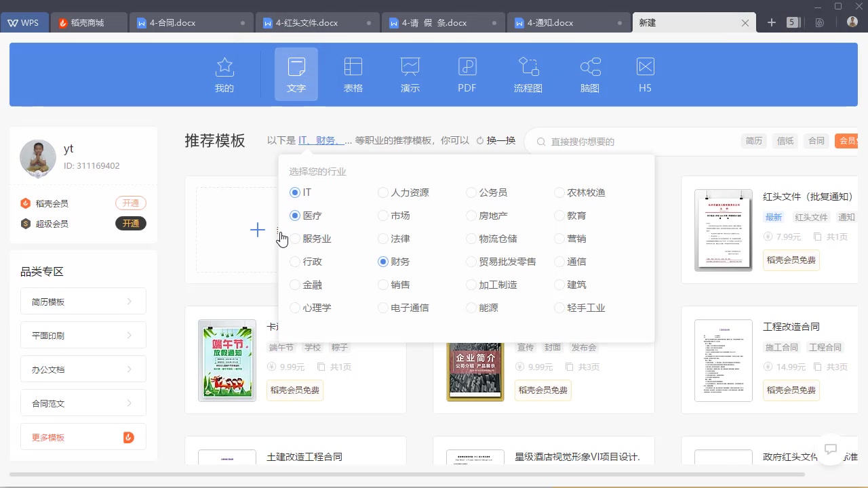Viewport: 868px width, 488px height.
Task: Expand the 办公文档 category
Action: click(83, 369)
